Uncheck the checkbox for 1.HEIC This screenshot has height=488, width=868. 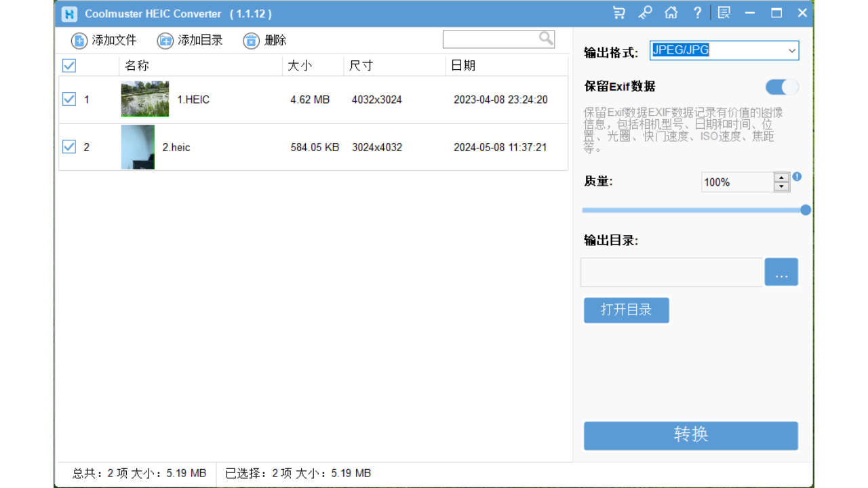tap(69, 99)
